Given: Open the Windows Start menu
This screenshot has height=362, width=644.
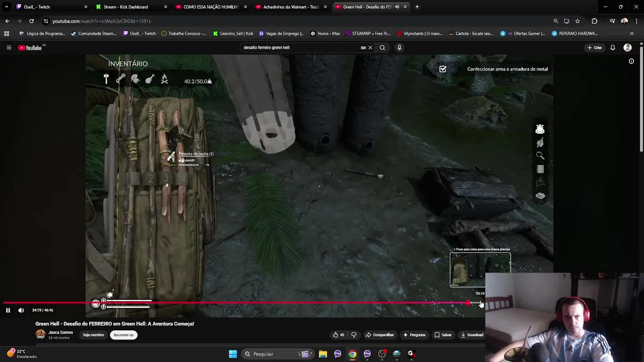Looking at the screenshot, I should pos(233,354).
